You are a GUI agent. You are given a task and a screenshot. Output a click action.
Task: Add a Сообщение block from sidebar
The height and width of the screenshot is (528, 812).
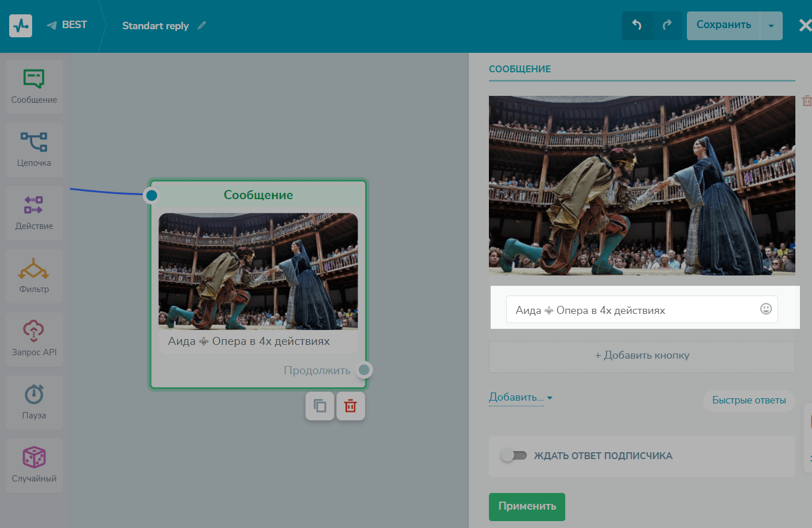[x=34, y=87]
